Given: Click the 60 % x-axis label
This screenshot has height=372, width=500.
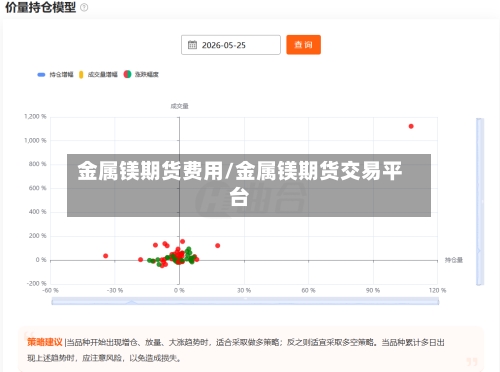Looking at the screenshot, I should [x=308, y=290].
